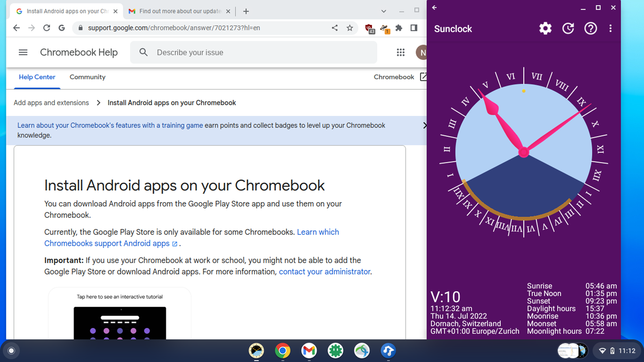
Task: Open the Google apps grid
Action: point(400,52)
